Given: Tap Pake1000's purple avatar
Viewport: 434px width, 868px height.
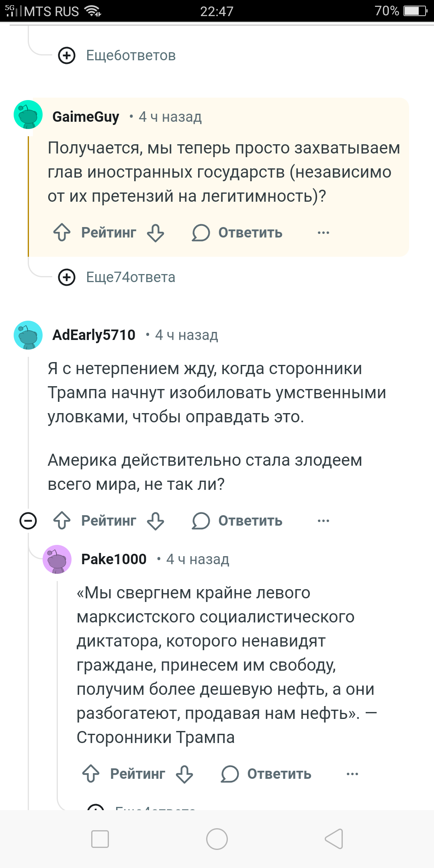Looking at the screenshot, I should pyautogui.click(x=57, y=559).
